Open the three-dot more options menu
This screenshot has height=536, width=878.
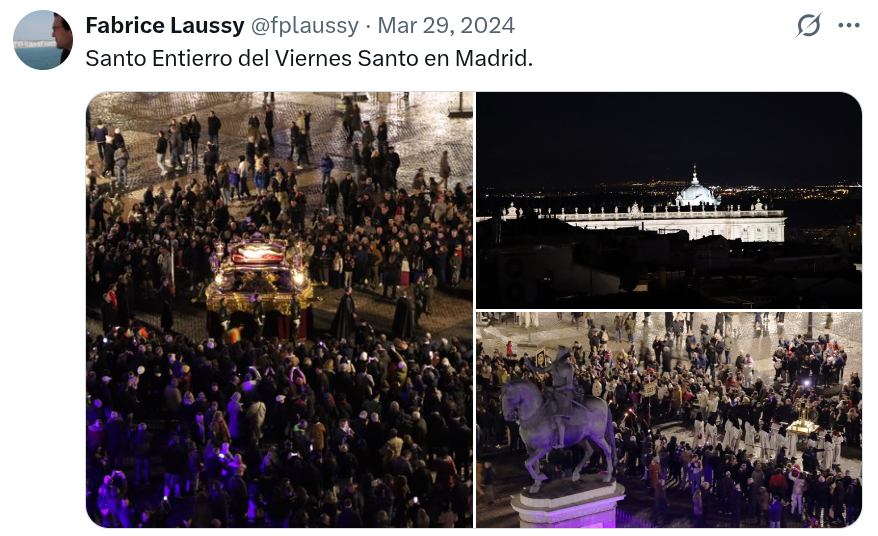(849, 25)
